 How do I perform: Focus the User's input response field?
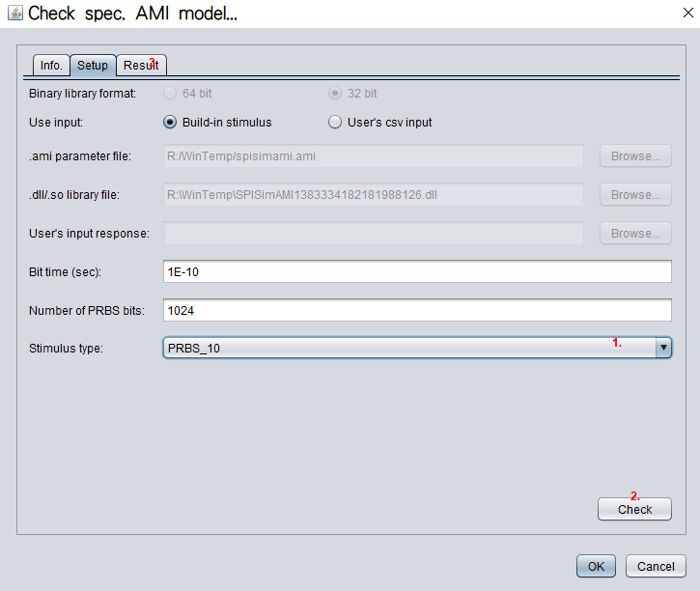tap(374, 234)
